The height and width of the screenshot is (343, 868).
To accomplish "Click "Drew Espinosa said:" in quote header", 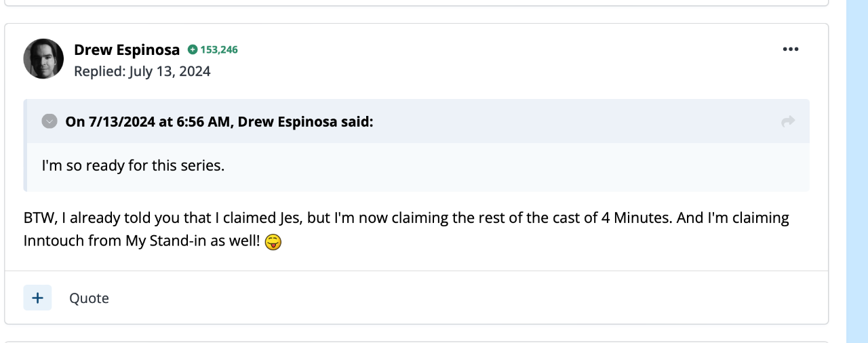I will click(305, 121).
